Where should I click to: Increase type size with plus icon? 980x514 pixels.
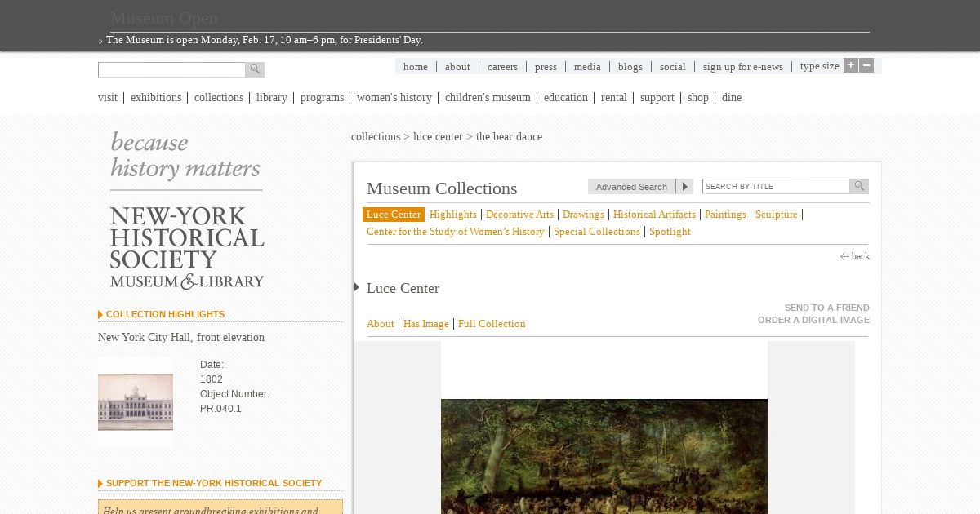(851, 65)
